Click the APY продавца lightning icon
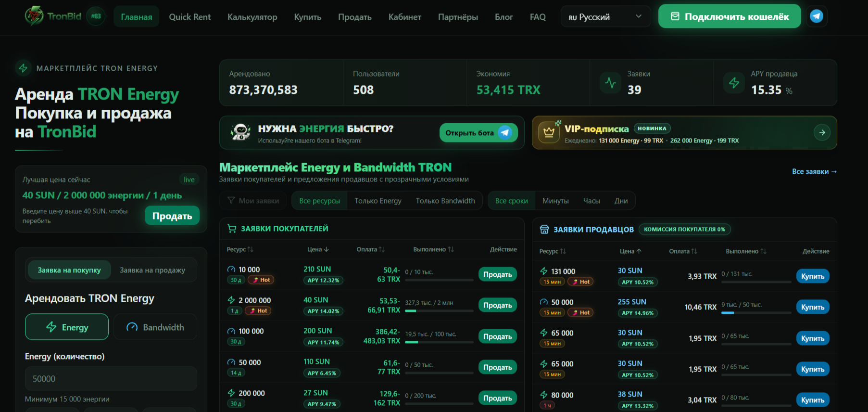Image resolution: width=868 pixels, height=412 pixels. 734,83
